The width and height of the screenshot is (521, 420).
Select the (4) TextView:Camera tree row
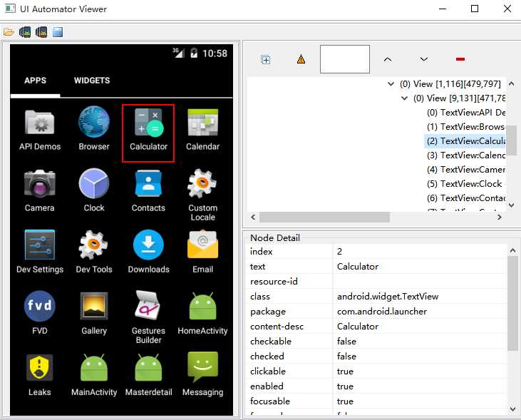(466, 170)
